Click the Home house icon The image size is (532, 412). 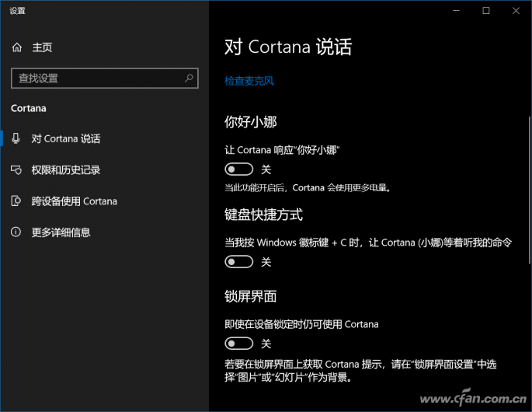(17, 47)
